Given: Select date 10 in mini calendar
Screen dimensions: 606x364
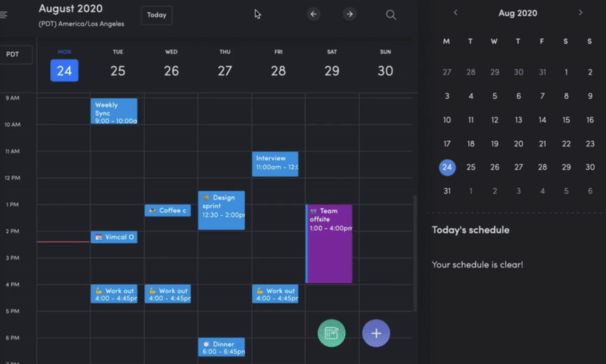Looking at the screenshot, I should [447, 120].
